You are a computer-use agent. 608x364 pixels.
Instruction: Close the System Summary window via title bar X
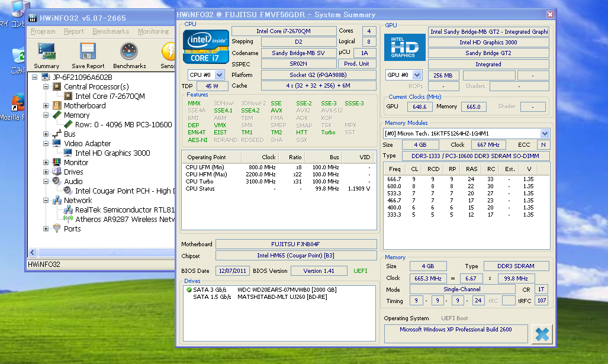[x=550, y=14]
